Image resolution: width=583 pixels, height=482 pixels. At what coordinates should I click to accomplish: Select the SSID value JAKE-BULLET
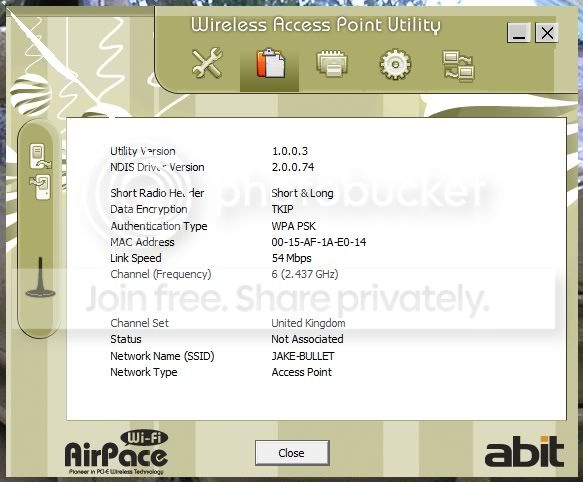[x=303, y=356]
